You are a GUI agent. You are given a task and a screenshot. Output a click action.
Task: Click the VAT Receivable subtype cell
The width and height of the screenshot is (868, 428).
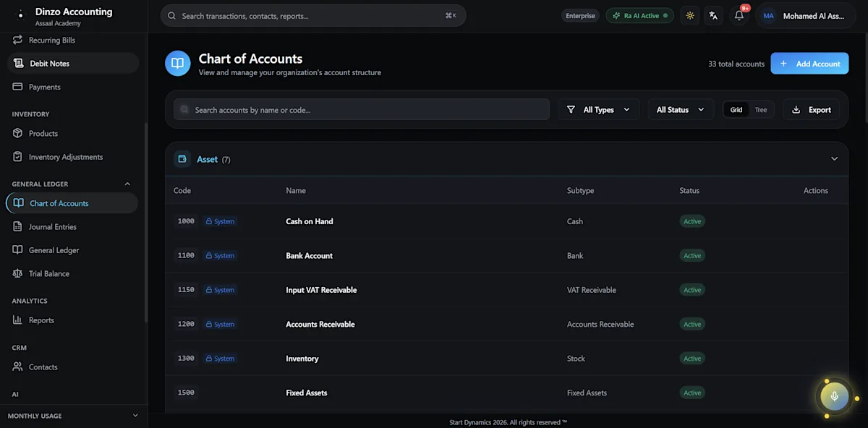[x=592, y=290]
